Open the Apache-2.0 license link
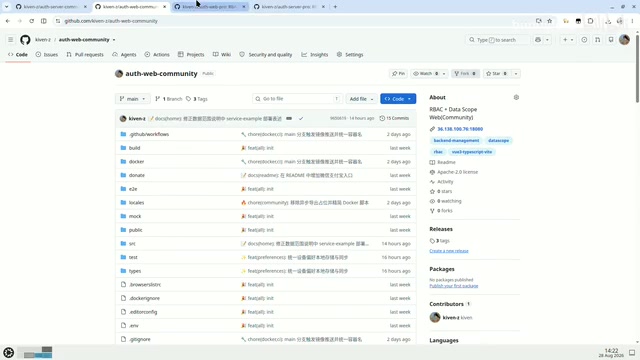 [458, 172]
